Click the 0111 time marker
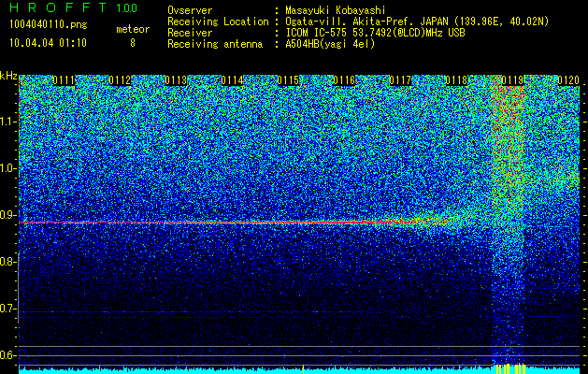 pos(64,80)
